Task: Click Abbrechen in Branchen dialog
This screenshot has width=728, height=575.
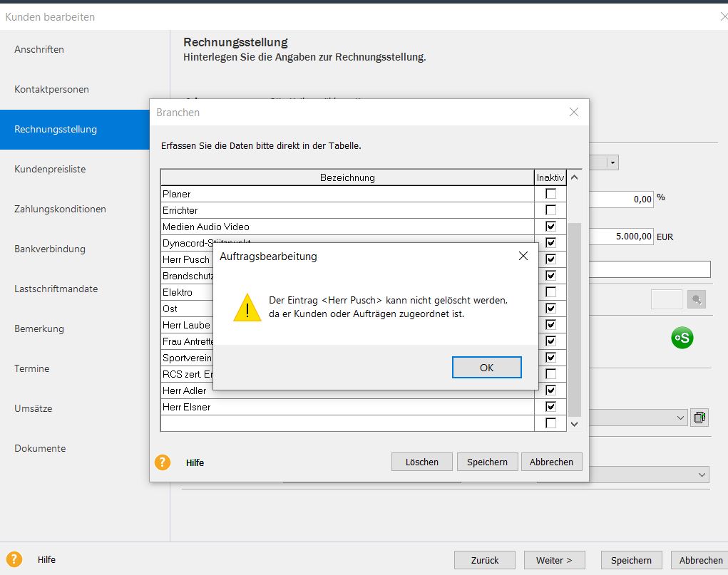Action: (x=552, y=462)
